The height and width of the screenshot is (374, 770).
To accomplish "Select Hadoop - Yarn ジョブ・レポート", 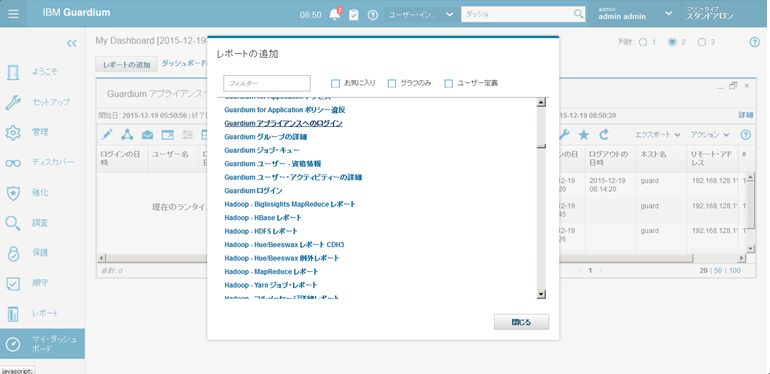I will coord(271,285).
